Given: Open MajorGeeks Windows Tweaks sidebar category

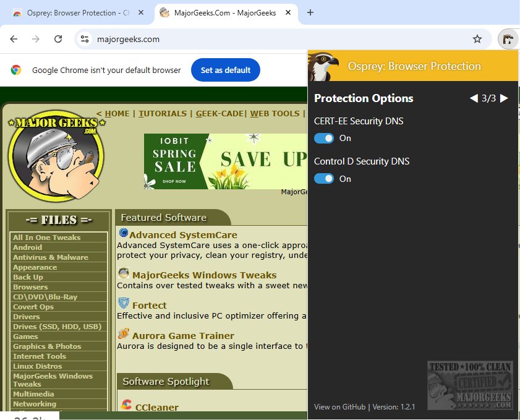Looking at the screenshot, I should [53, 380].
